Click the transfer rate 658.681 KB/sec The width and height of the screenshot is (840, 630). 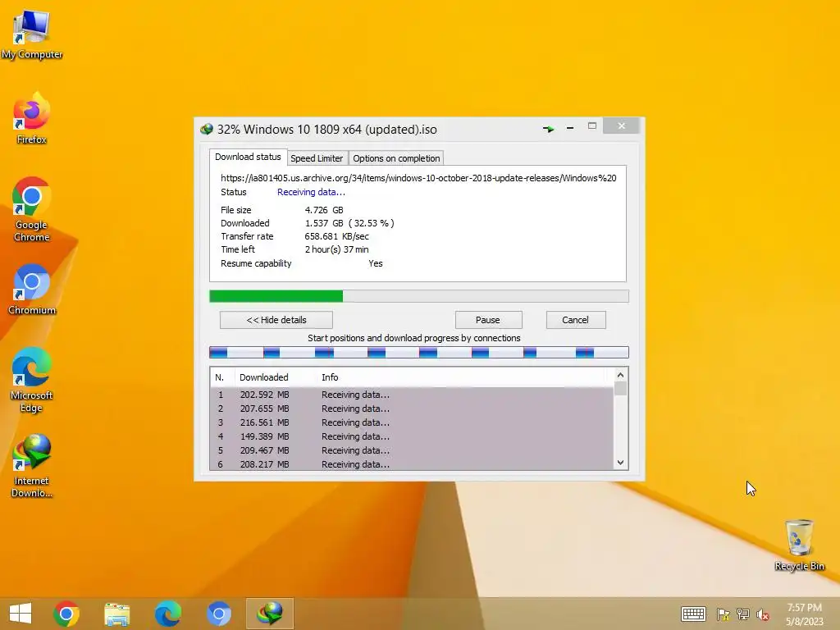(336, 236)
